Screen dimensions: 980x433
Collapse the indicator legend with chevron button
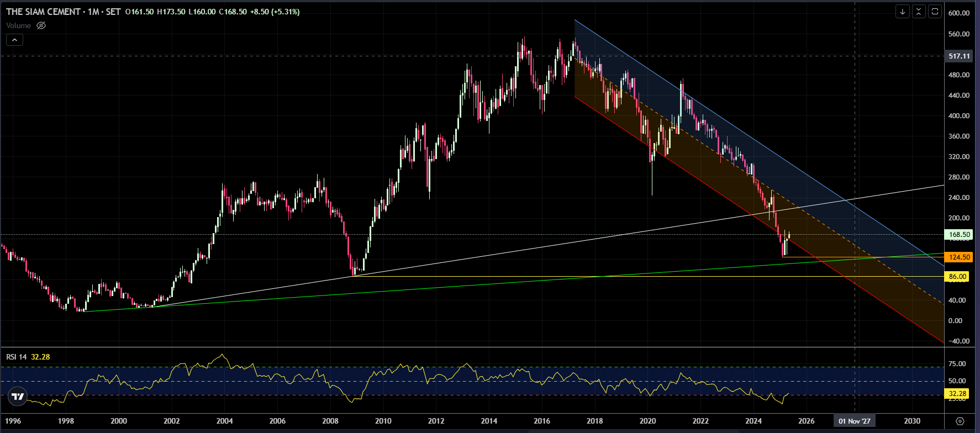click(x=14, y=40)
